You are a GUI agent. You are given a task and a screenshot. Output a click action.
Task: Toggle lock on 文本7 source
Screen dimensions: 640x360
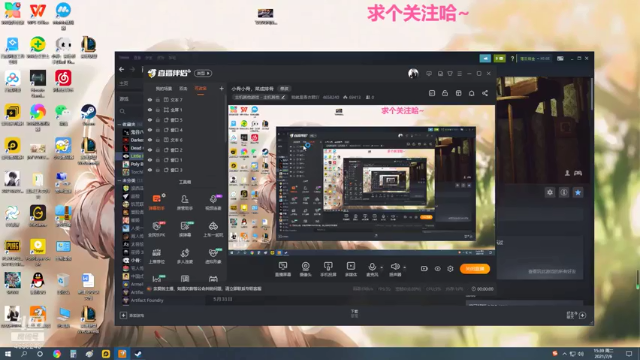(x=158, y=100)
